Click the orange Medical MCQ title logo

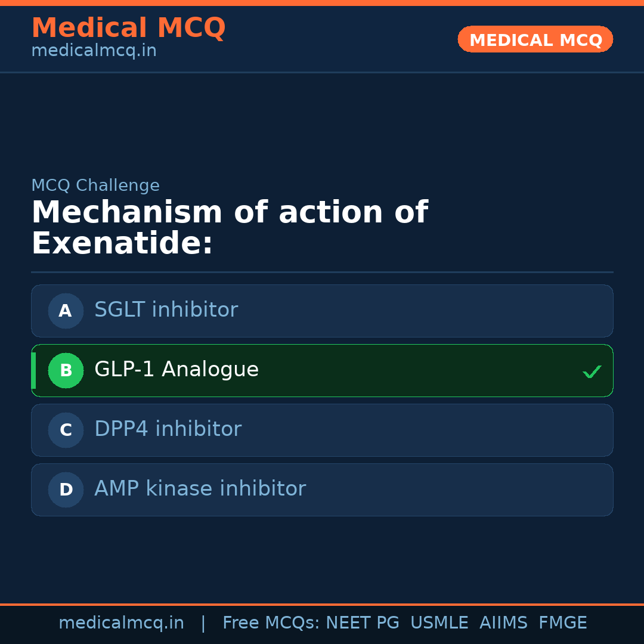(128, 28)
